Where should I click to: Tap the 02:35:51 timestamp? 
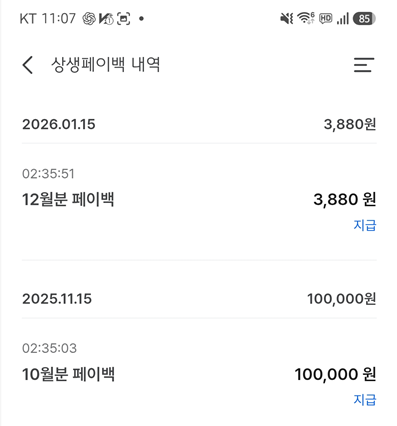tap(48, 174)
